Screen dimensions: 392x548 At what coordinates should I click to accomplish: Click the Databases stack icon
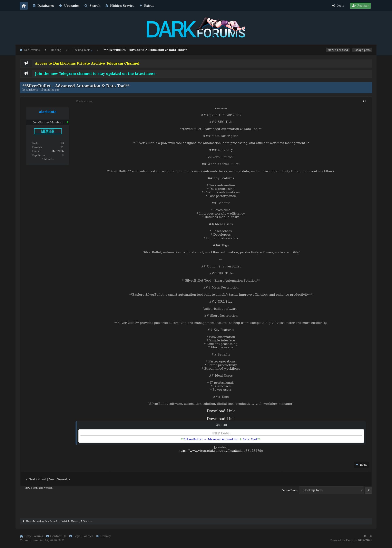[x=34, y=6]
